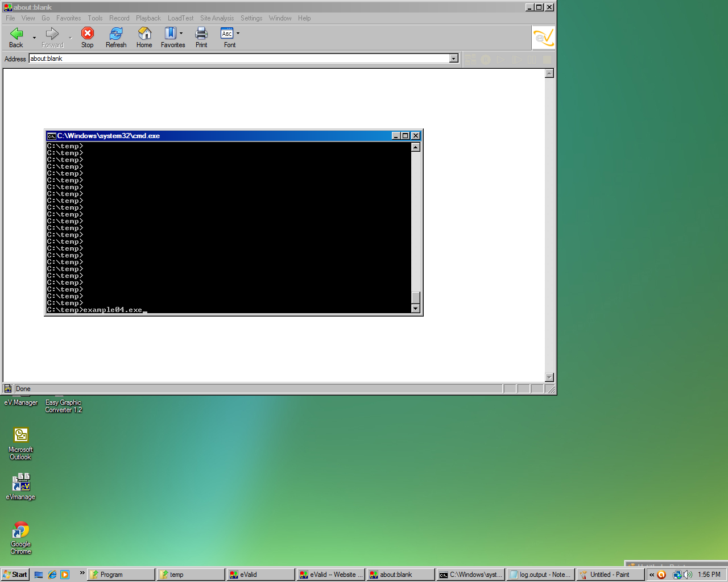Screen dimensions: 728x582
Task: Open the Home page icon
Action: click(x=144, y=35)
